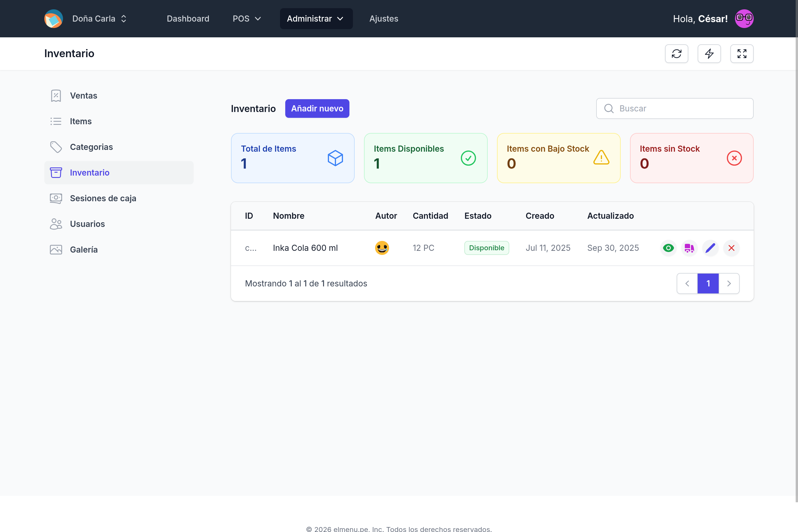Click the Inventario archive box icon
This screenshot has width=798, height=532.
coord(56,173)
